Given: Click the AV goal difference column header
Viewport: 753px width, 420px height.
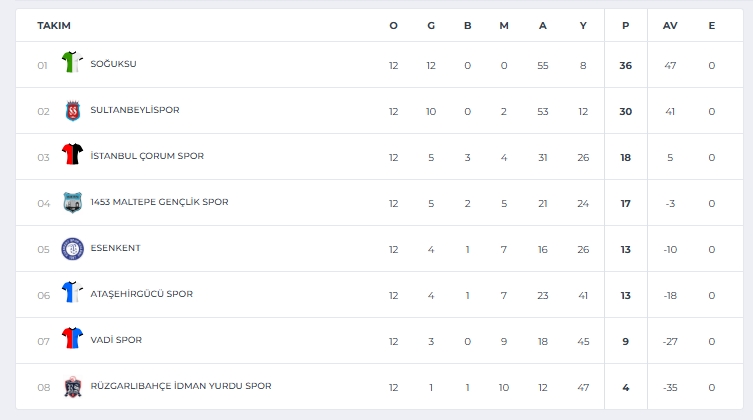Looking at the screenshot, I should tap(670, 25).
